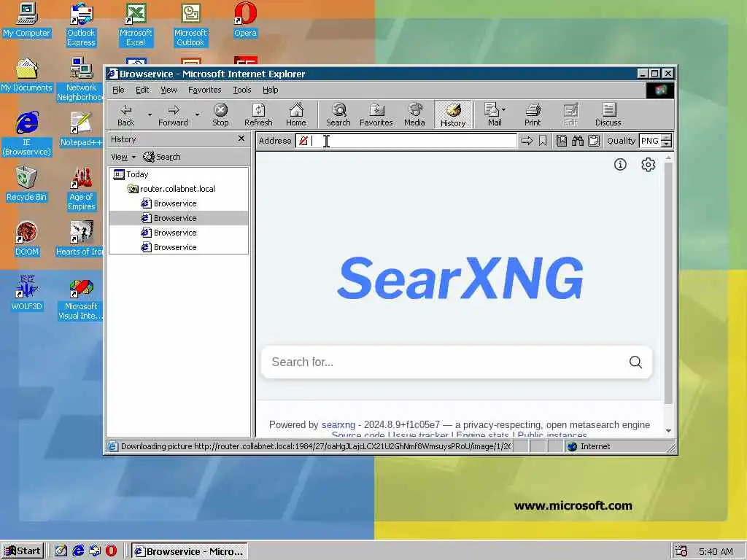This screenshot has height=560, width=747.
Task: Open third Browservice history entry
Action: pyautogui.click(x=169, y=233)
